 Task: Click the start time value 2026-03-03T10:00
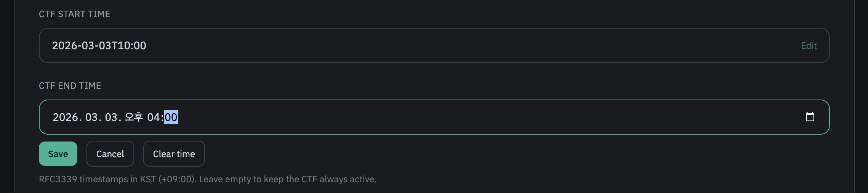(x=99, y=46)
